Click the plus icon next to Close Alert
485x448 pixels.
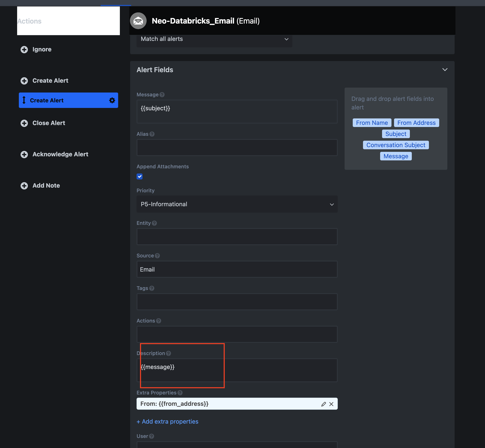click(24, 123)
